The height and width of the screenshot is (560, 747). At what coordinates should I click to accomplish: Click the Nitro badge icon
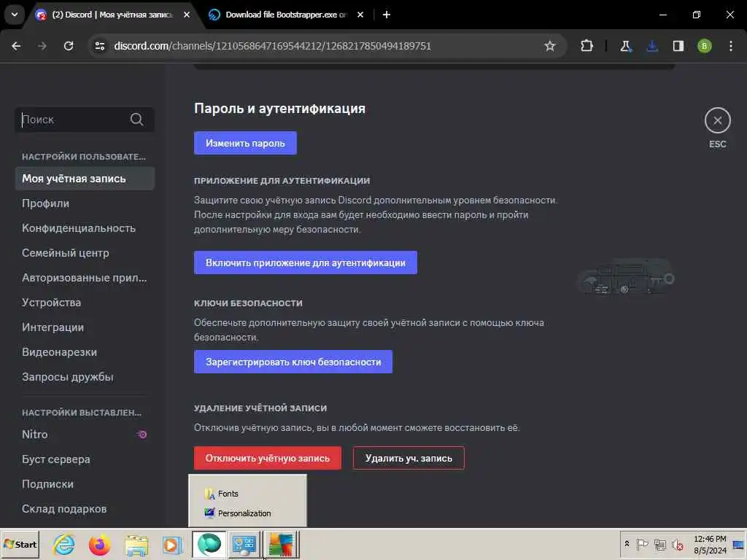click(x=142, y=435)
